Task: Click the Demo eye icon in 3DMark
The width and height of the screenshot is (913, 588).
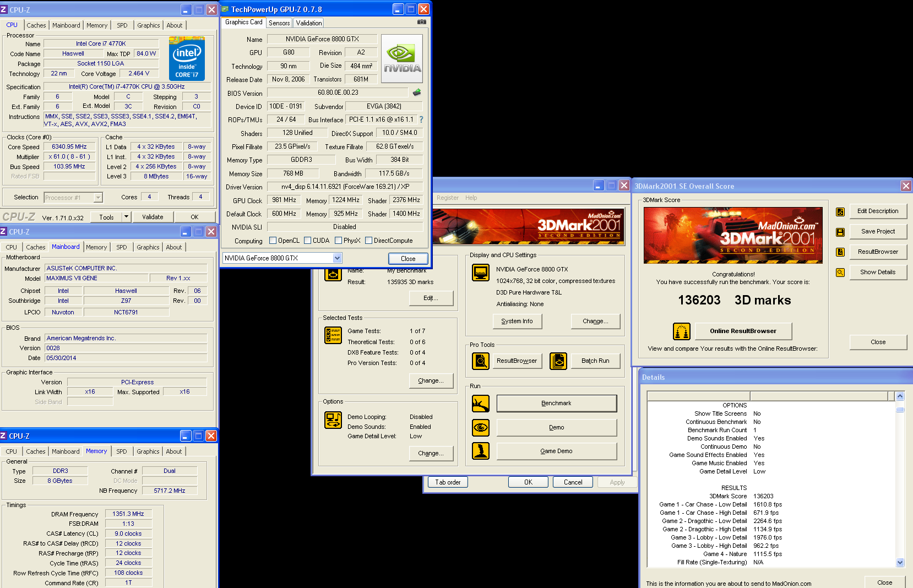Action: pyautogui.click(x=481, y=427)
